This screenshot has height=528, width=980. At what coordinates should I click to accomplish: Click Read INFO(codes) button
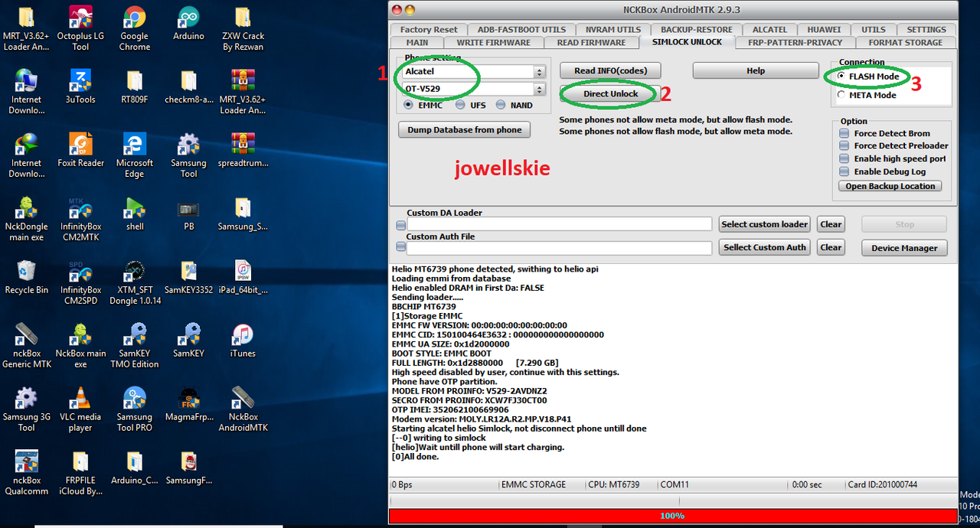tap(610, 70)
